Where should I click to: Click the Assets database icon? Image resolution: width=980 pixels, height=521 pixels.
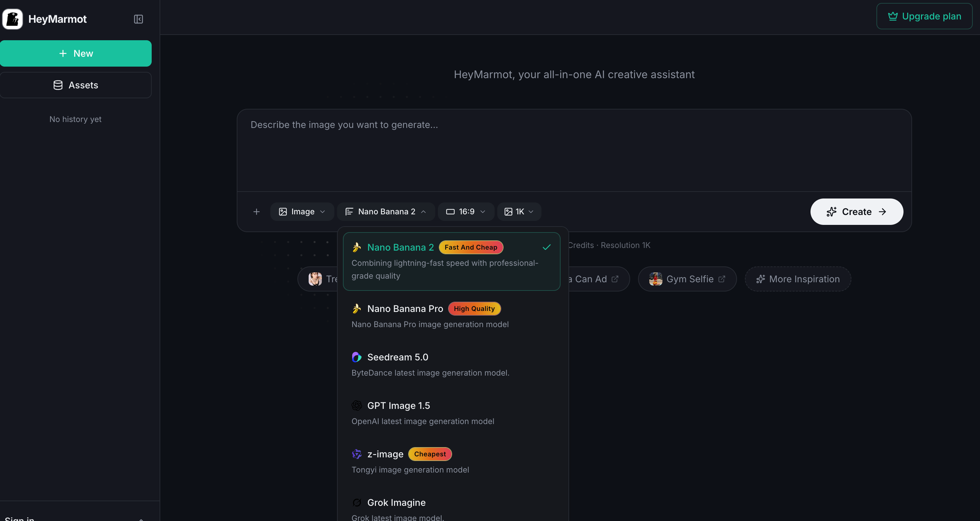(58, 85)
